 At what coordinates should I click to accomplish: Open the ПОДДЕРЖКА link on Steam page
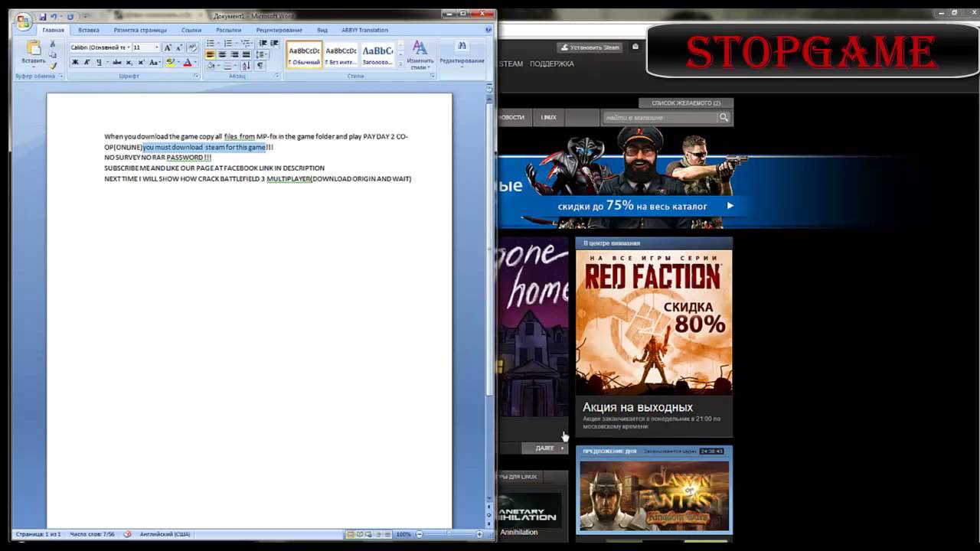point(551,64)
